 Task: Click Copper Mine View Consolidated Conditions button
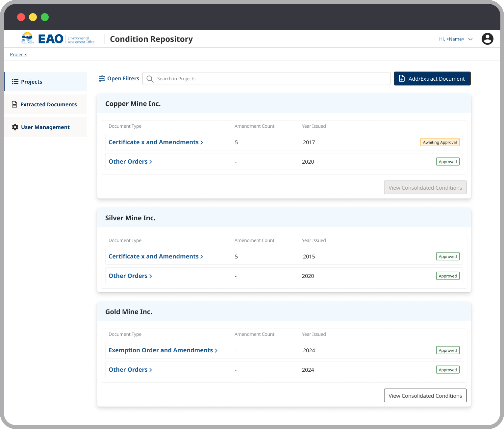pos(425,187)
